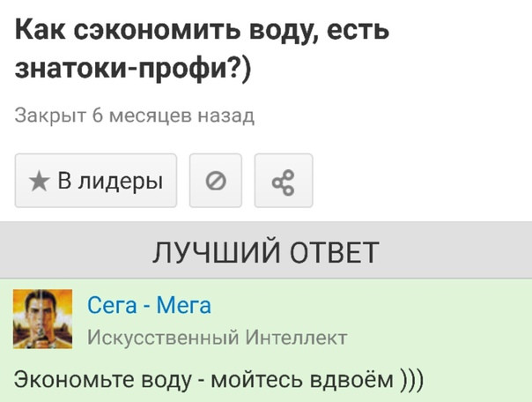
Task: Select the ЛУЧШИЙ ОТВЕТ section header
Action: click(x=266, y=250)
